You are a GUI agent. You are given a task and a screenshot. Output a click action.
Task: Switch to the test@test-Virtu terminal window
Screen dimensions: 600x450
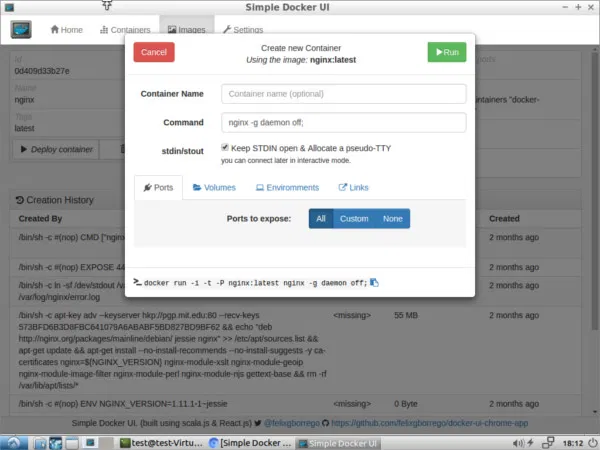coord(161,443)
